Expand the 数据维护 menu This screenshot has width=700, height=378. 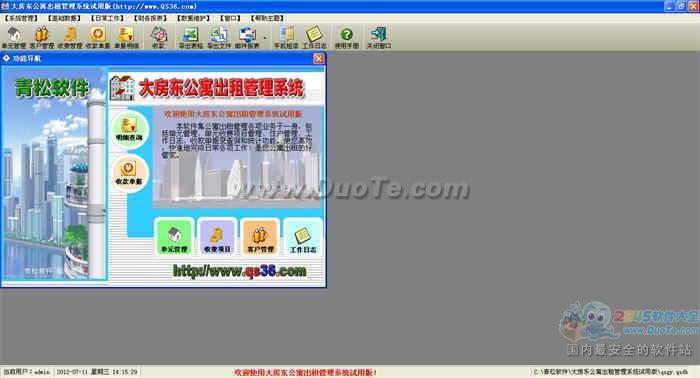(193, 18)
